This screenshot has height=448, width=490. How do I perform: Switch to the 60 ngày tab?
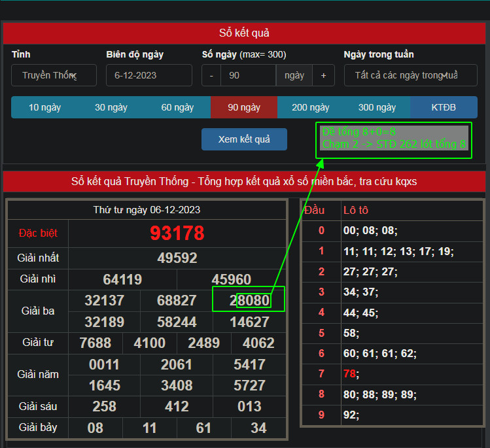177,107
